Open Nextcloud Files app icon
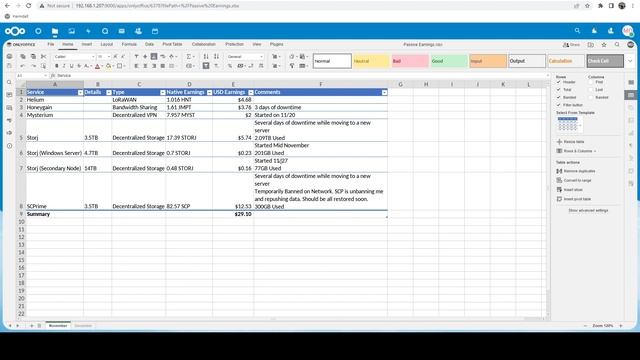The height and width of the screenshot is (360, 640). coord(55,31)
